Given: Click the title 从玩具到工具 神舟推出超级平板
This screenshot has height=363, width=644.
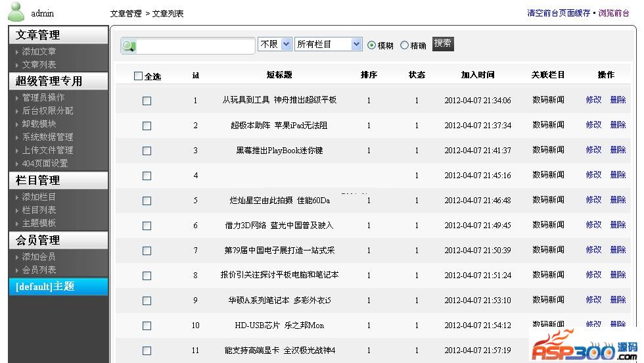Looking at the screenshot, I should (279, 100).
